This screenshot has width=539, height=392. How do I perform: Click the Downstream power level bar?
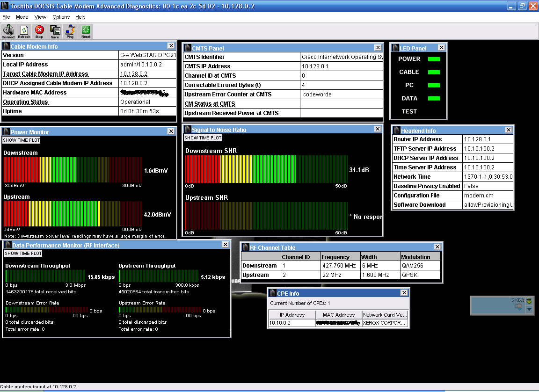coord(73,170)
